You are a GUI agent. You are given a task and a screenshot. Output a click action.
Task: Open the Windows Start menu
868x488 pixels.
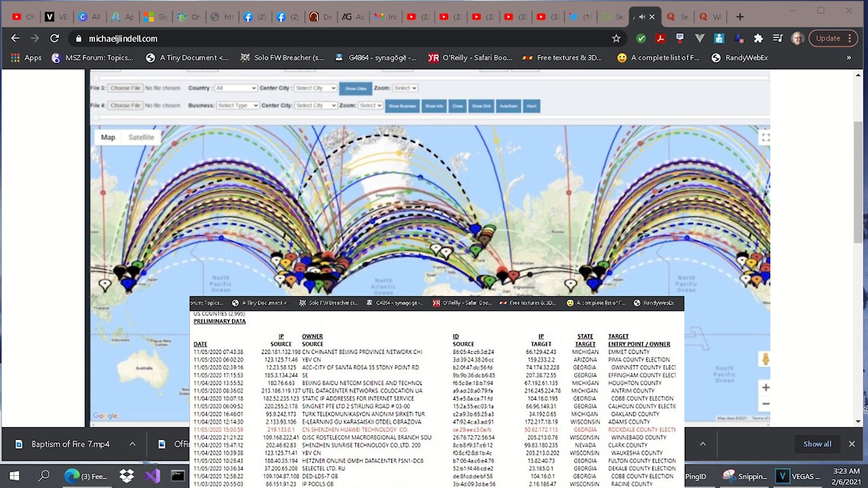point(15,476)
